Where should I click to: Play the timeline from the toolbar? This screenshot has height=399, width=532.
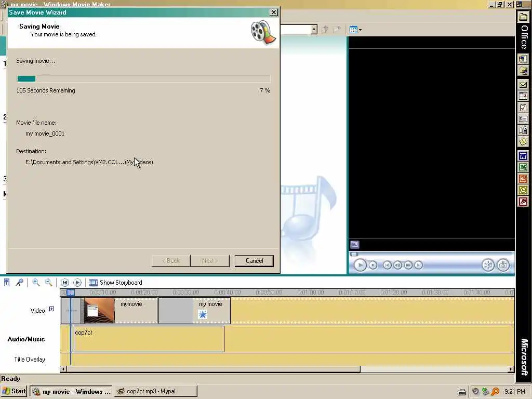77,282
